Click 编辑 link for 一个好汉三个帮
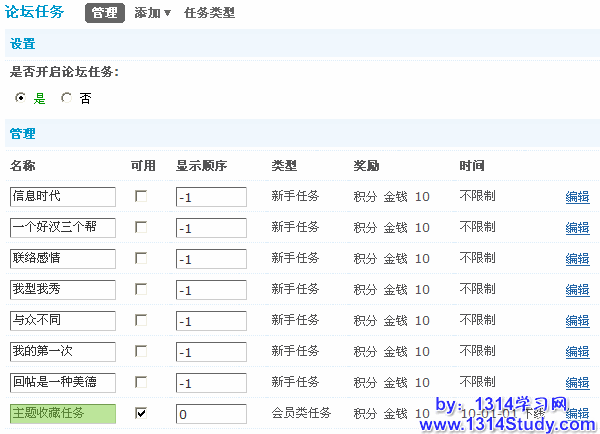Screen dimensions: 600x434 (577, 228)
